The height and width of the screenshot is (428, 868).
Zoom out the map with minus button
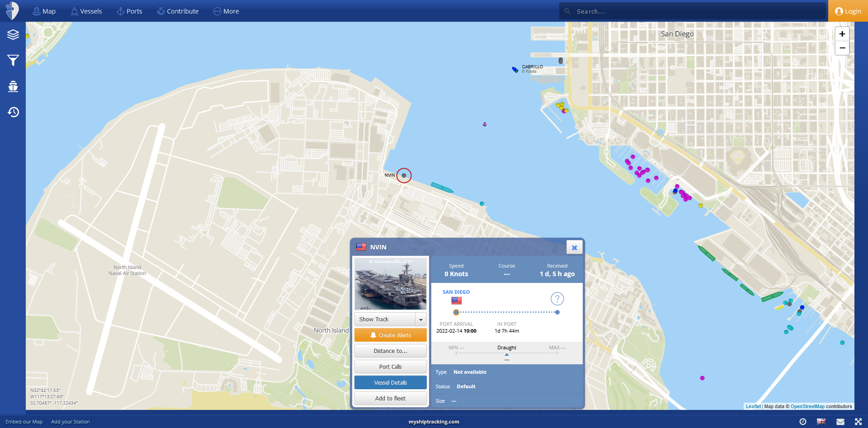(842, 48)
